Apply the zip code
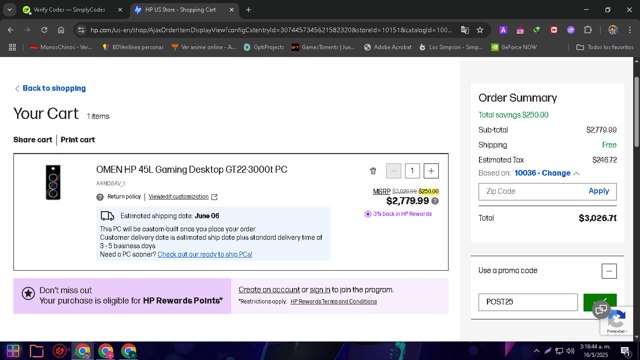The width and height of the screenshot is (640, 360). point(599,191)
